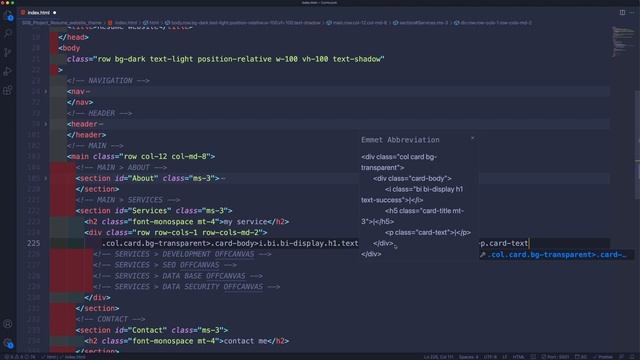Open the Explorer view in activity bar

pos(8,16)
